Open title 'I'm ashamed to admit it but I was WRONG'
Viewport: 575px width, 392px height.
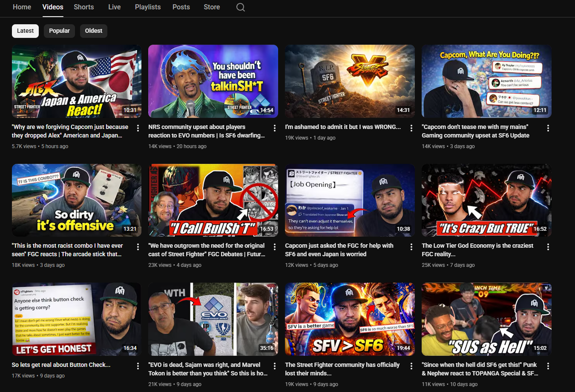[x=343, y=127]
